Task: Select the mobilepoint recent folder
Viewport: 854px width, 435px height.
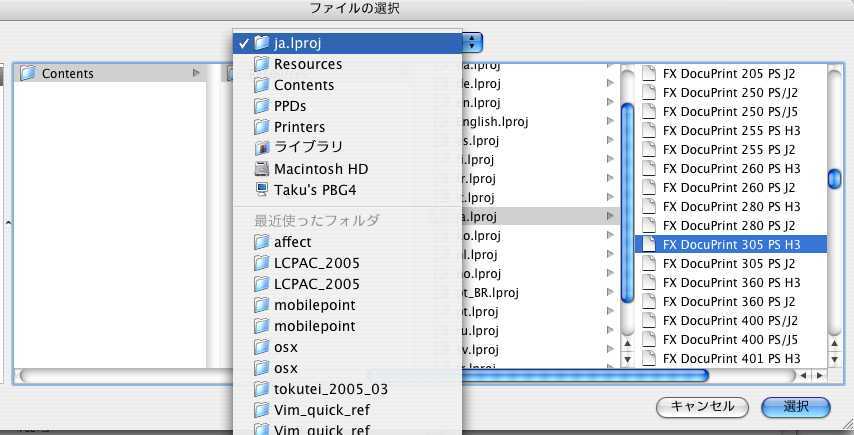Action: [x=314, y=305]
